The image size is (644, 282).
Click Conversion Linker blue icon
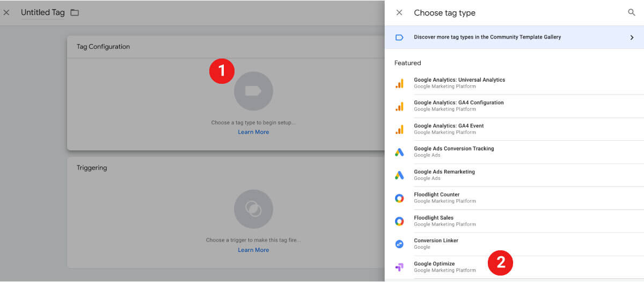pos(399,244)
